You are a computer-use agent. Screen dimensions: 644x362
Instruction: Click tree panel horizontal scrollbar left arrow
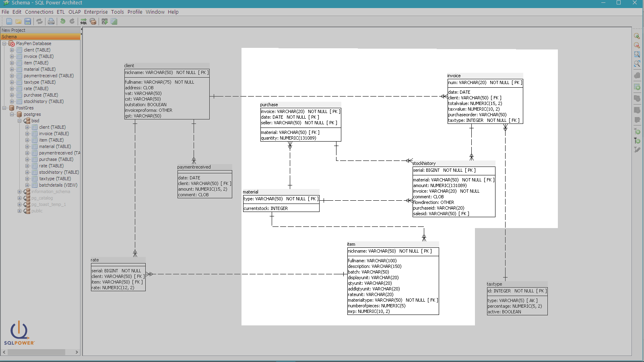(x=4, y=352)
